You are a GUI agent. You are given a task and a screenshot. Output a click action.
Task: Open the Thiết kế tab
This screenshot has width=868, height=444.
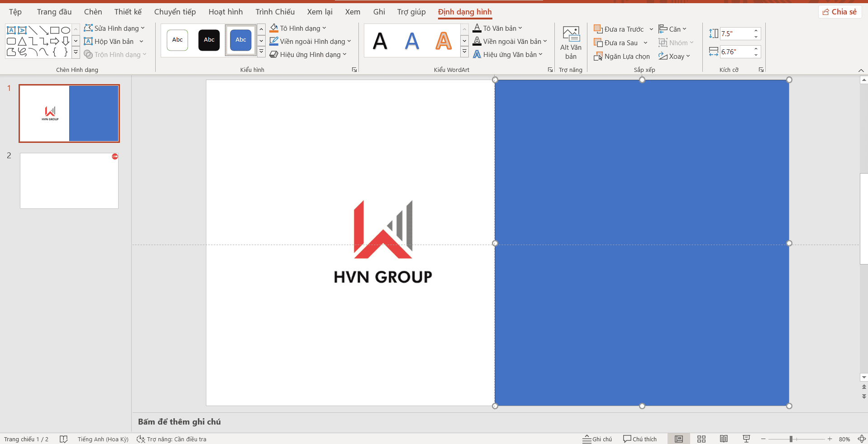(x=128, y=12)
